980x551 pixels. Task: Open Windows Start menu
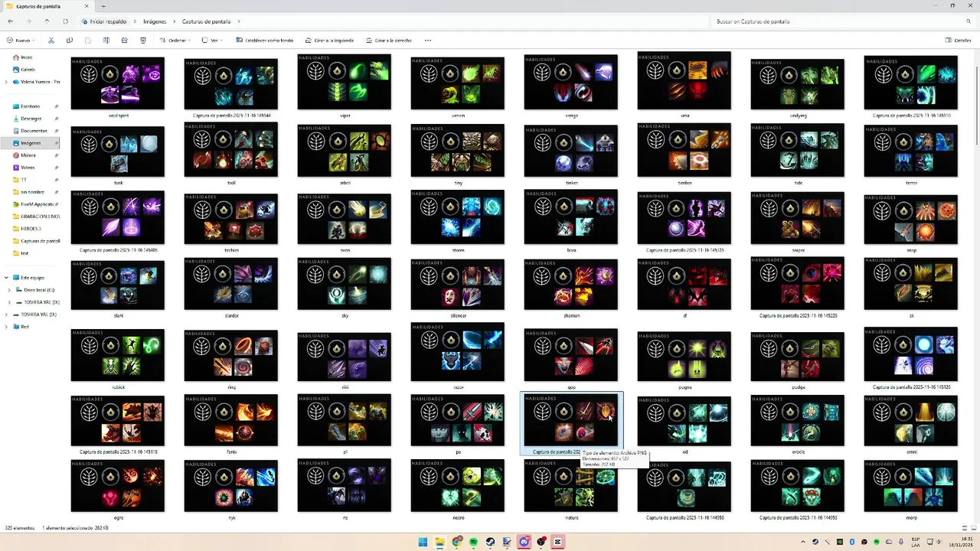click(423, 542)
